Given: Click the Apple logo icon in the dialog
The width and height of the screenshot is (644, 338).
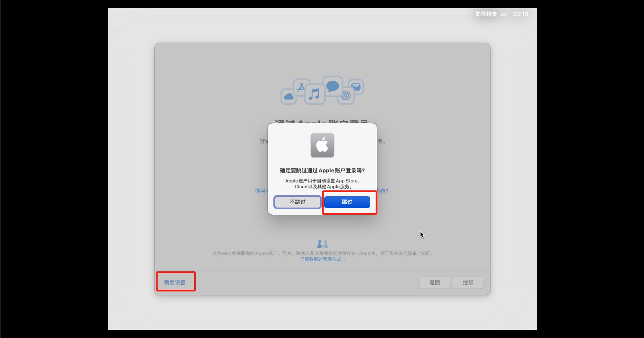Looking at the screenshot, I should 322,145.
